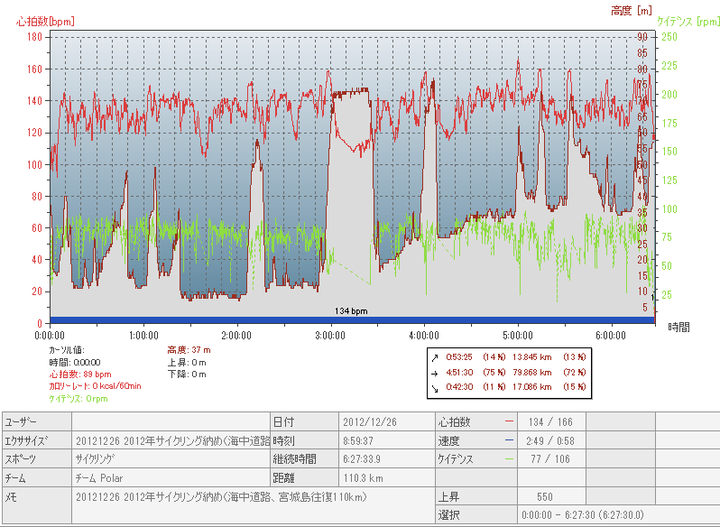Click the ascent value 550

[x=545, y=497]
